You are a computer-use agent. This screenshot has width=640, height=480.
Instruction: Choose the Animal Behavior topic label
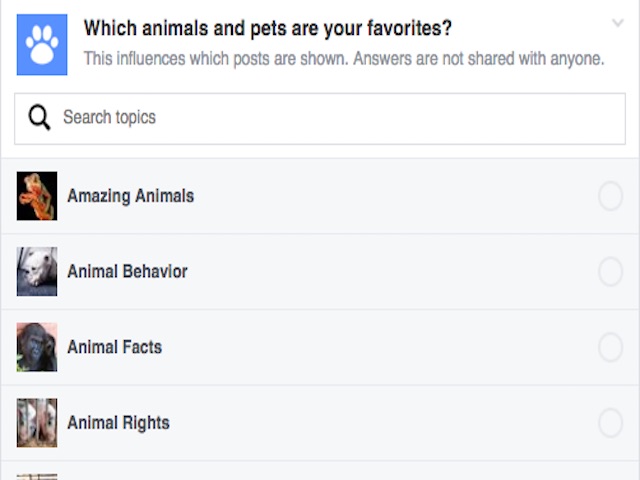pos(127,272)
